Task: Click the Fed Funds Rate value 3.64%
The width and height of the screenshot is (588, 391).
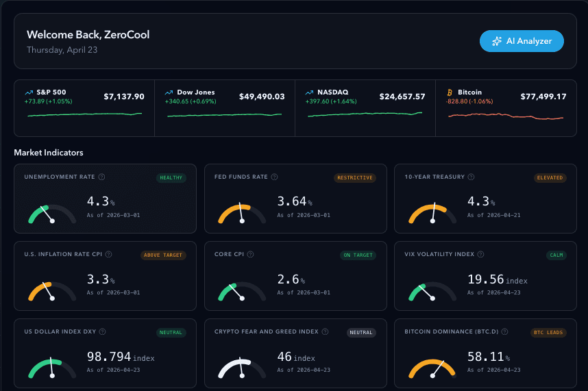Action: 295,201
